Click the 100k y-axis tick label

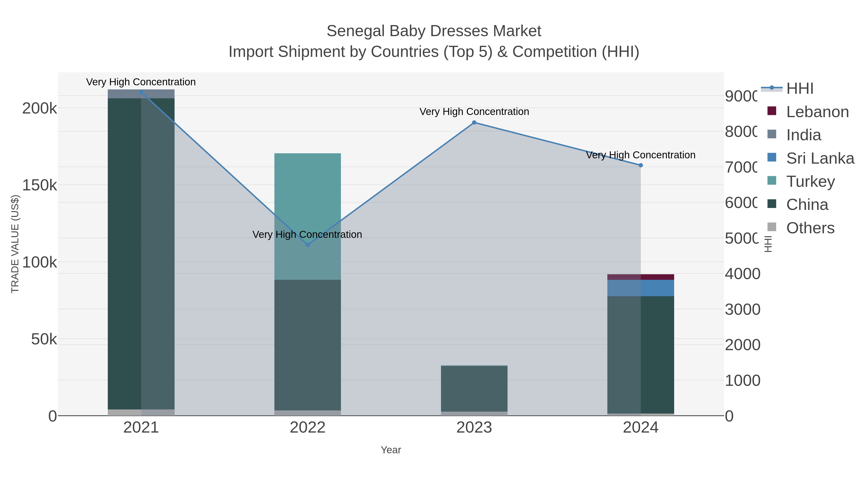(x=40, y=262)
